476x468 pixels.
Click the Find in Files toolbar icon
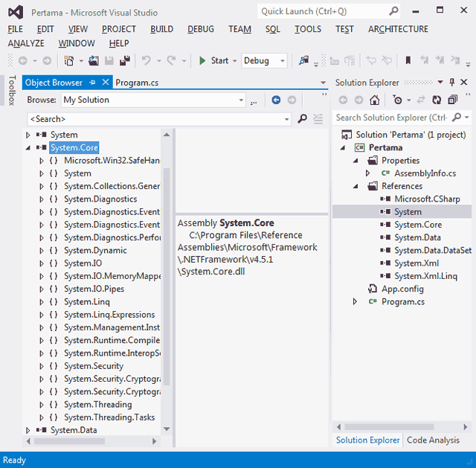pyautogui.click(x=303, y=61)
